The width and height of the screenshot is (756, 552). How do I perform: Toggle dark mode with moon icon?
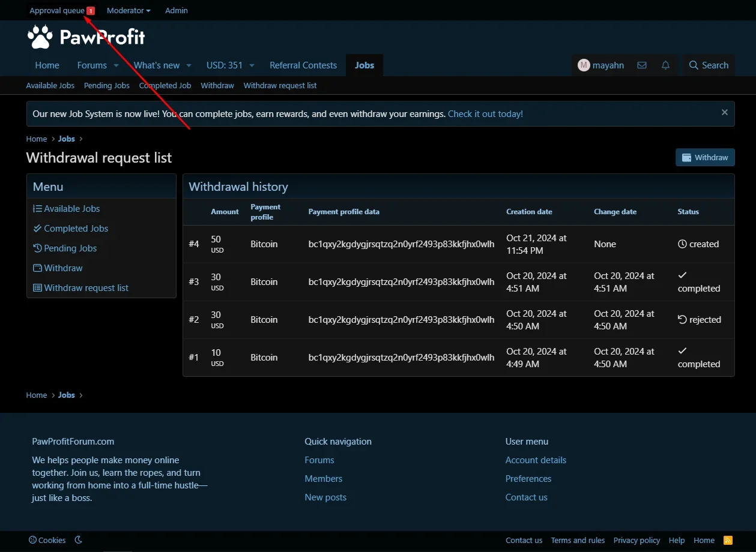pos(79,540)
